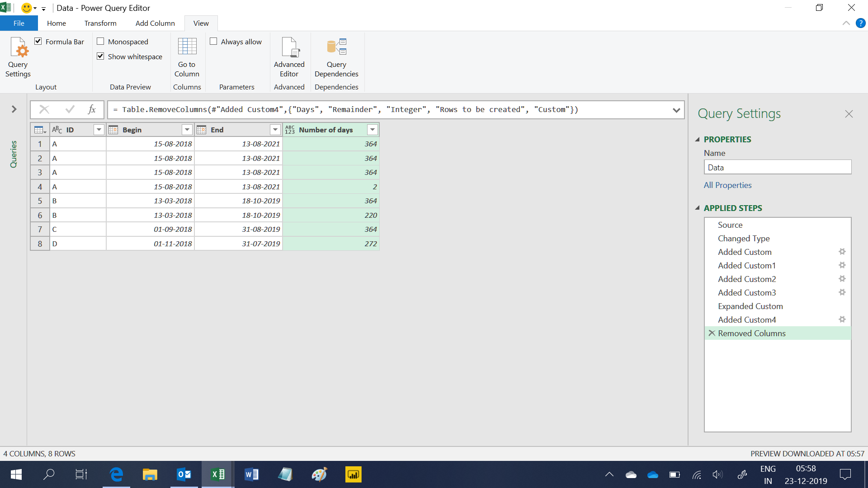This screenshot has width=868, height=488.
Task: Open the ID column filter dropdown
Action: (99, 130)
